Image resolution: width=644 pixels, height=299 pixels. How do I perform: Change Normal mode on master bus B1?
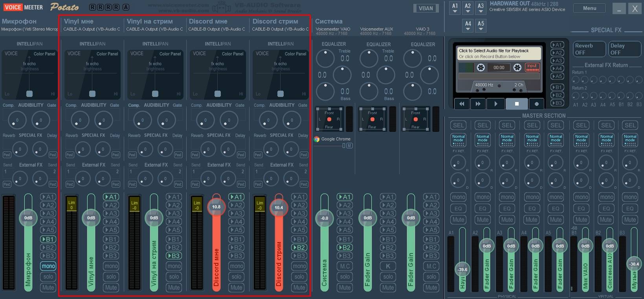coord(581,140)
